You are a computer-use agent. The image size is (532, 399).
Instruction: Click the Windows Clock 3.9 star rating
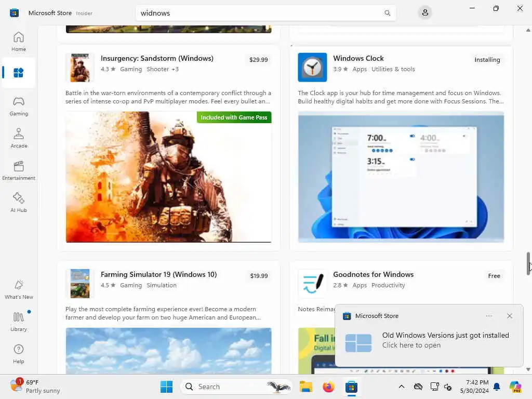pyautogui.click(x=340, y=69)
